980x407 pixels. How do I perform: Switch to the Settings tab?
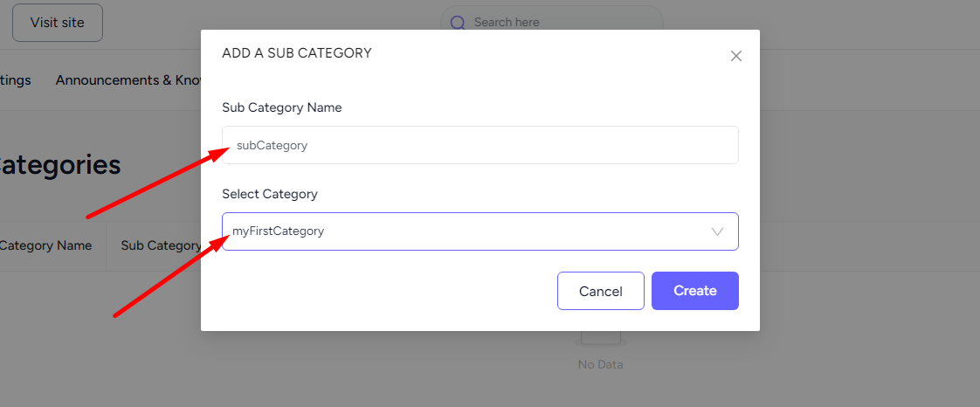coord(15,80)
